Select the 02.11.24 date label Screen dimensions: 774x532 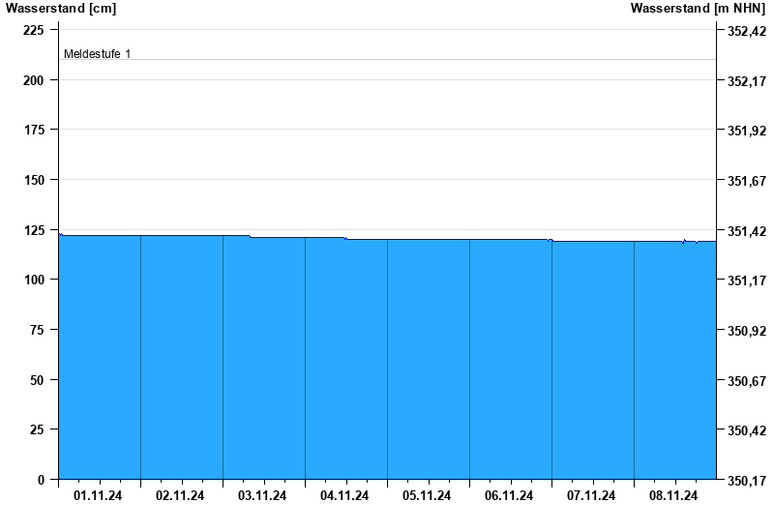click(x=180, y=496)
